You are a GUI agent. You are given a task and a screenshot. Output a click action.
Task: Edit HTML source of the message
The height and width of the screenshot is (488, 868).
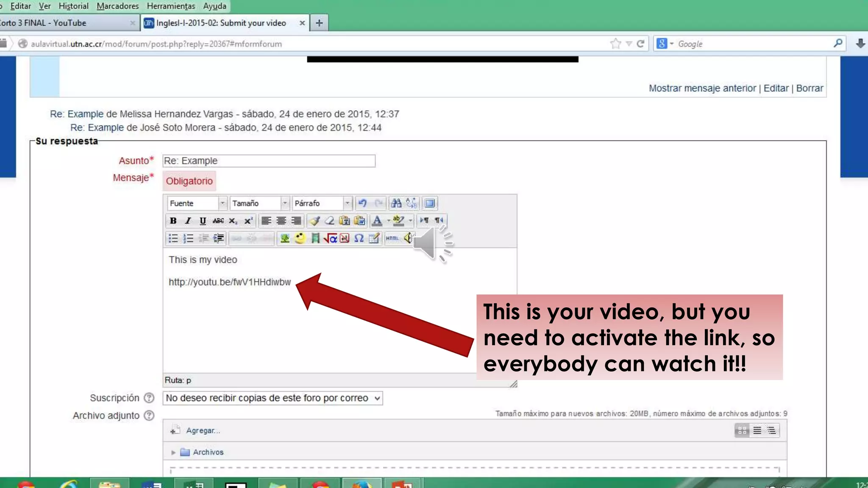pos(392,238)
